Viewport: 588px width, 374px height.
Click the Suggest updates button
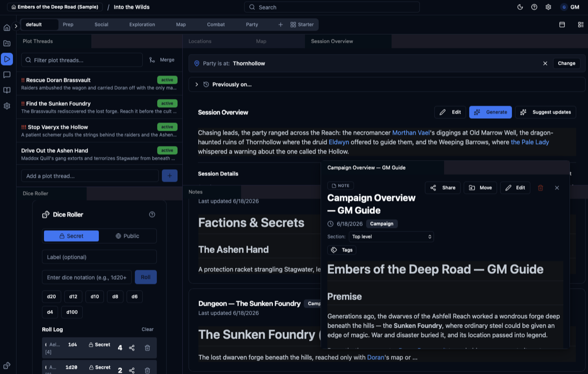[x=545, y=112]
